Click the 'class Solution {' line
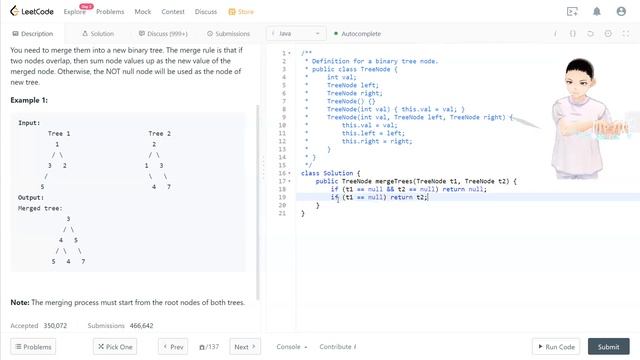Image resolution: width=640 pixels, height=360 pixels. click(x=331, y=173)
